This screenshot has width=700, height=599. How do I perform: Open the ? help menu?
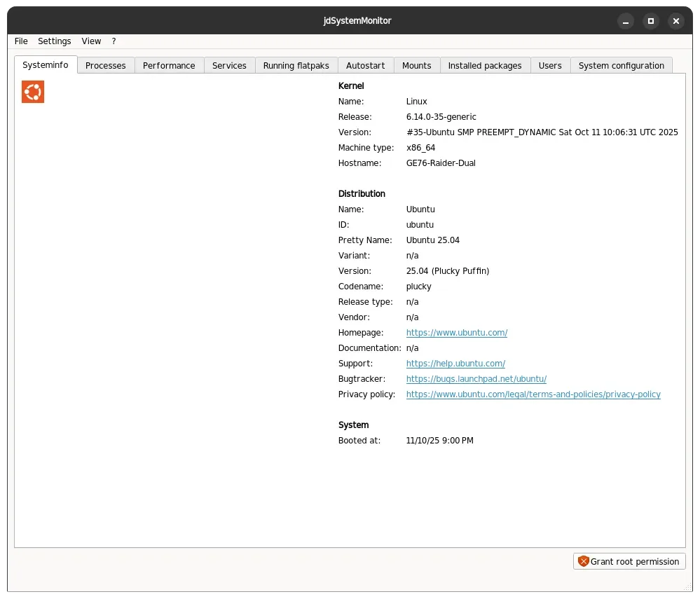pyautogui.click(x=114, y=41)
